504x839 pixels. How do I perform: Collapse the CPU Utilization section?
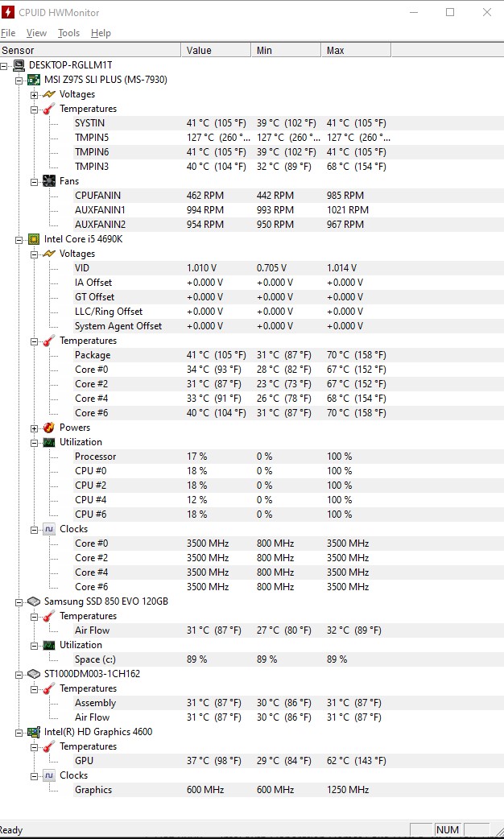35,443
